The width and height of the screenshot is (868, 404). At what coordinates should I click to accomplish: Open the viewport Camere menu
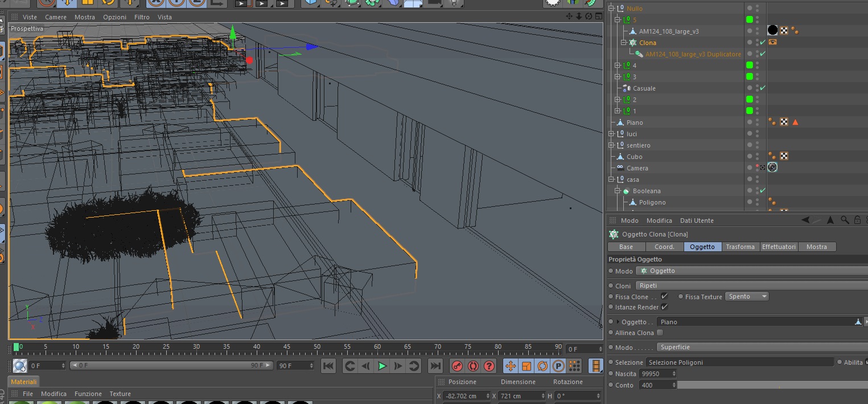(56, 17)
